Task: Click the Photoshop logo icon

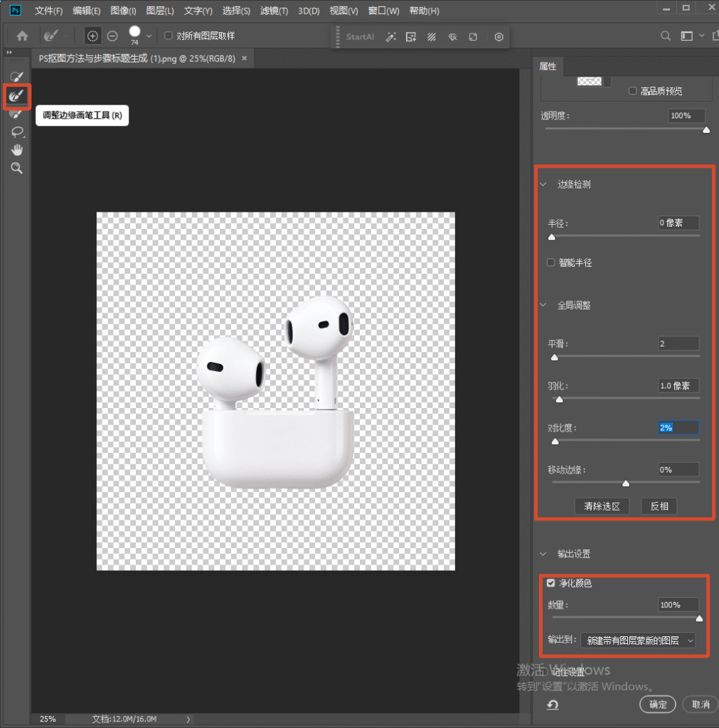Action: tap(16, 10)
